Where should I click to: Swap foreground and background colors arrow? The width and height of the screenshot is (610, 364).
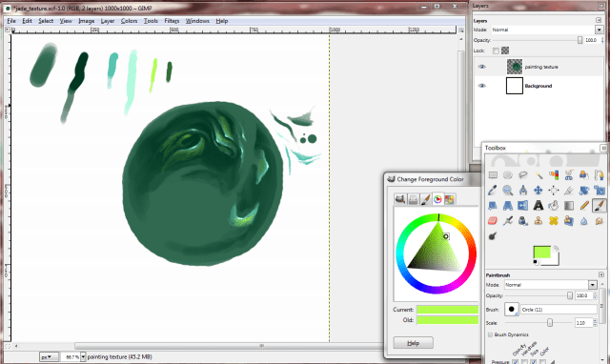click(557, 248)
